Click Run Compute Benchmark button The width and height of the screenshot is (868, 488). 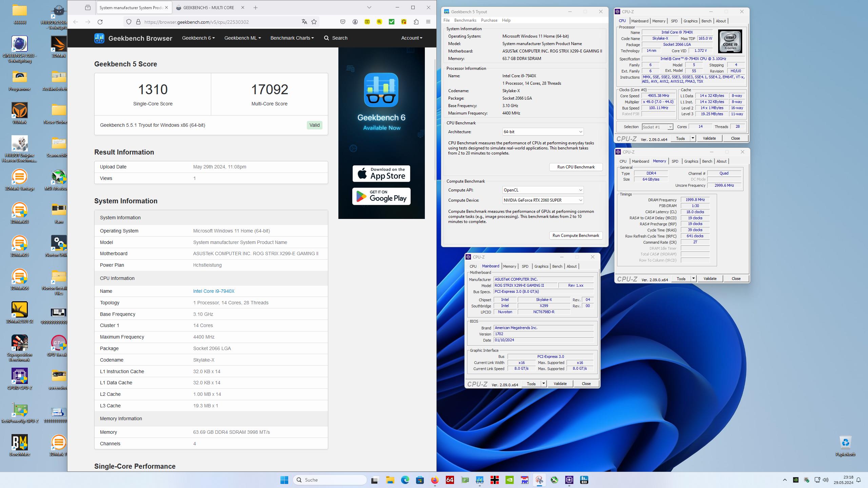click(576, 236)
